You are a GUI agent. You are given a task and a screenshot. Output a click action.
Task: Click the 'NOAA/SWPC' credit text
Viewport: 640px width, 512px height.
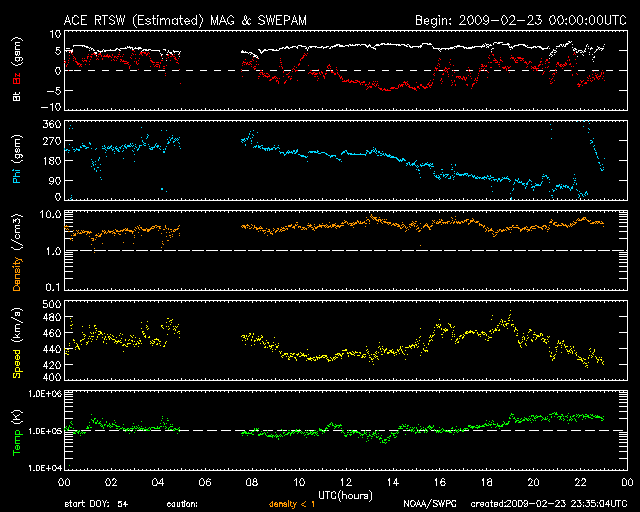click(x=430, y=504)
